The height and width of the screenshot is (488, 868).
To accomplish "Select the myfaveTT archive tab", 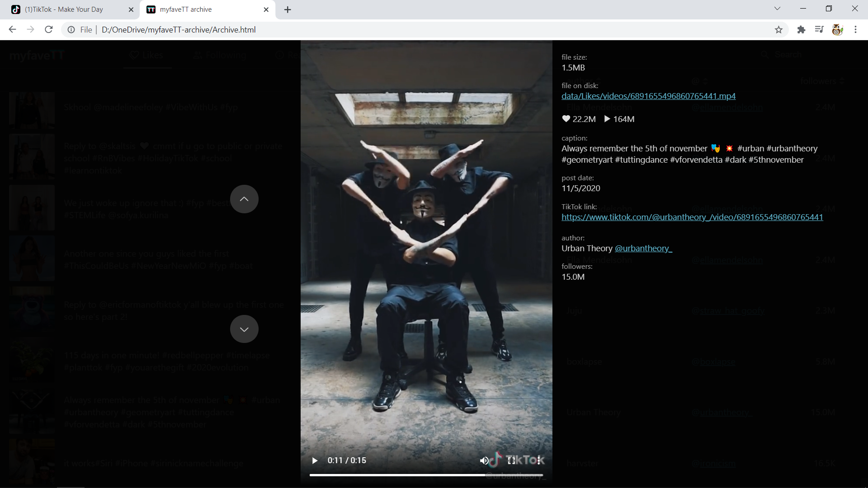I will tap(208, 9).
